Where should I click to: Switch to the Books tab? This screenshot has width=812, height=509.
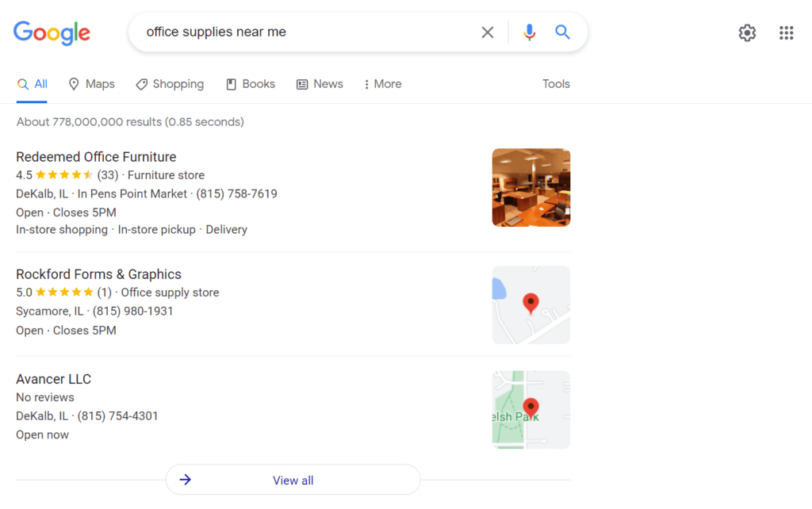click(258, 83)
